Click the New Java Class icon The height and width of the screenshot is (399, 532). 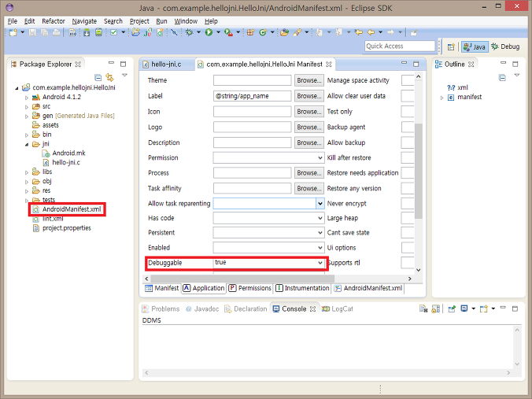click(263, 32)
